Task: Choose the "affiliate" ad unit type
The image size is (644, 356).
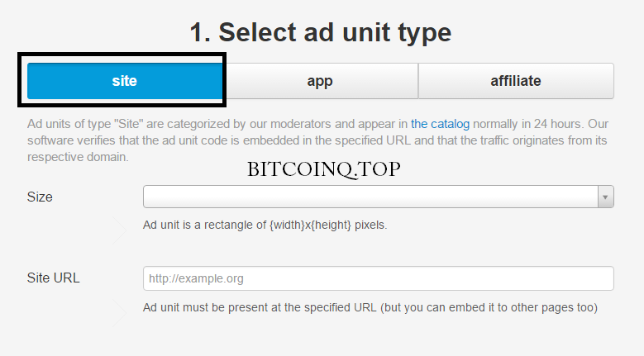Action: click(x=516, y=81)
